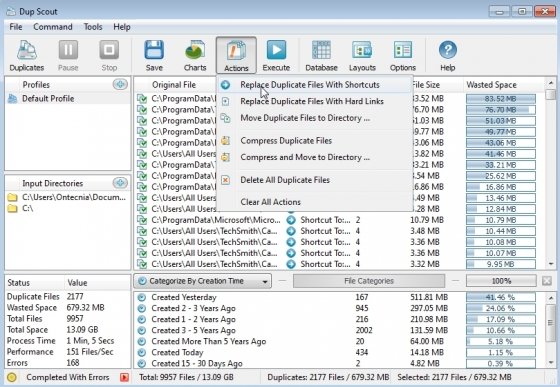Click the results list scroll up arrow
Image resolution: width=560 pixels, height=387 pixels.
551,83
